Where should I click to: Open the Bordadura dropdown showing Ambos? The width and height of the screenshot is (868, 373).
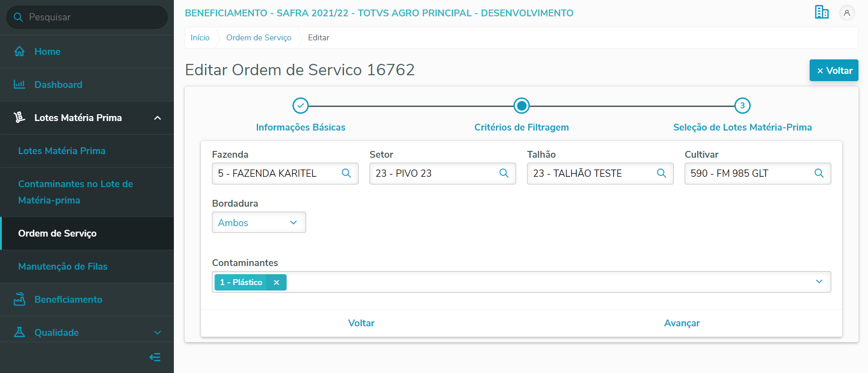259,223
